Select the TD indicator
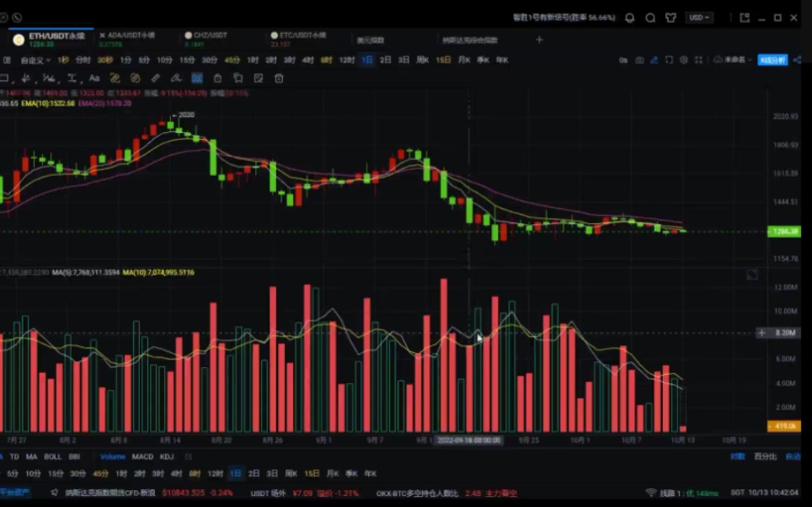812x507 pixels. point(14,456)
